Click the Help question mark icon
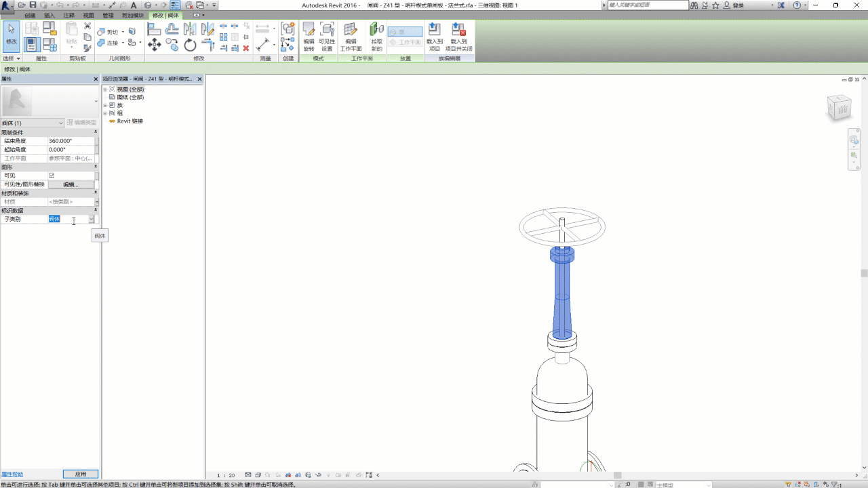 tap(796, 5)
